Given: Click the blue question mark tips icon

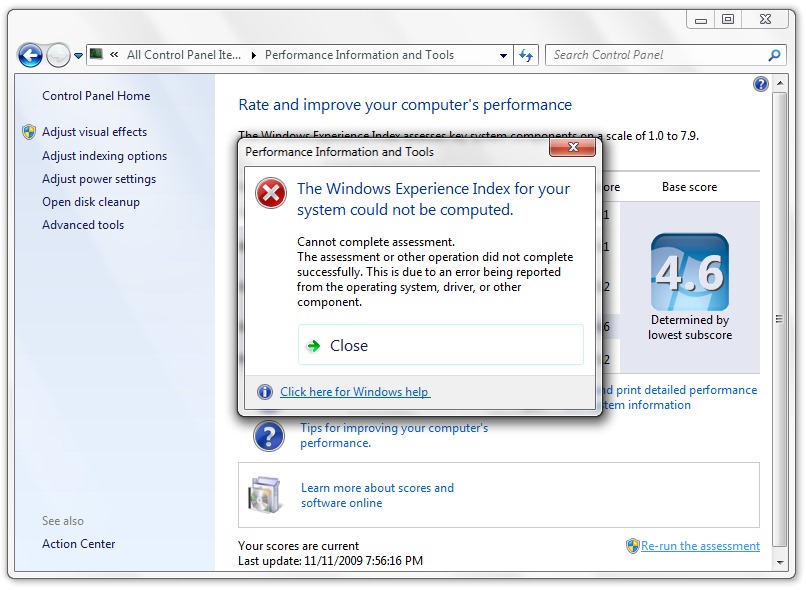Looking at the screenshot, I should 268,436.
